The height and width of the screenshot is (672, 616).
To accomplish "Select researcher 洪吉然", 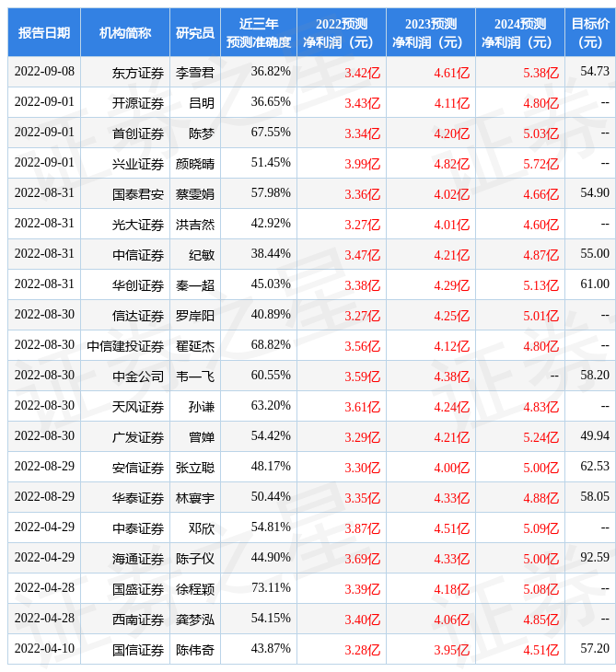I will coord(195,225).
